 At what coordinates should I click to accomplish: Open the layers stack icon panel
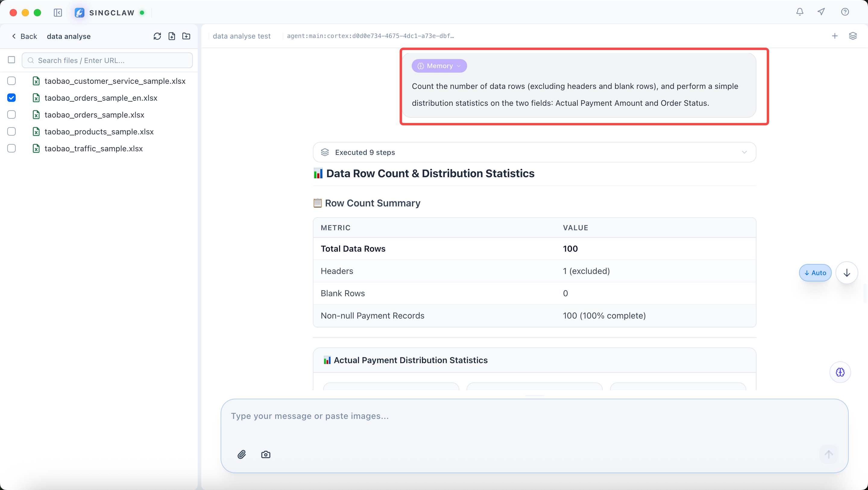(x=853, y=36)
